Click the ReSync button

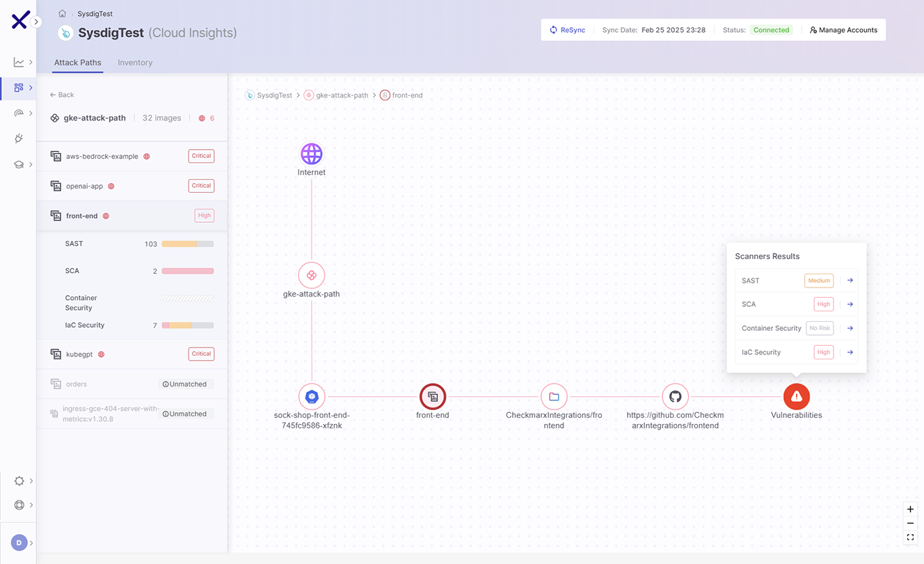[x=568, y=30]
